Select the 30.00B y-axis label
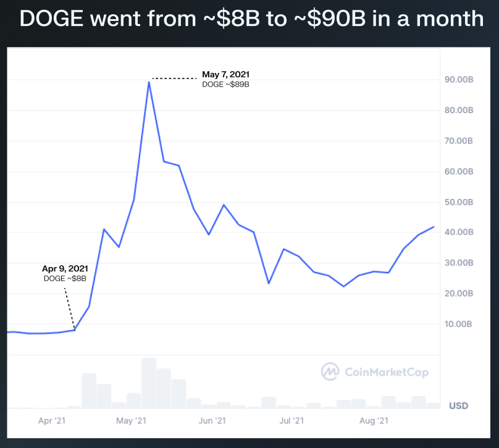This screenshot has height=448, width=499. (459, 263)
